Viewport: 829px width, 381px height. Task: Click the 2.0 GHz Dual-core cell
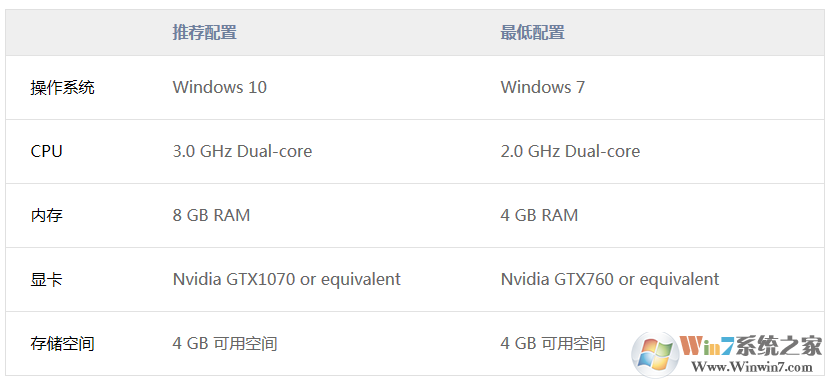[570, 152]
